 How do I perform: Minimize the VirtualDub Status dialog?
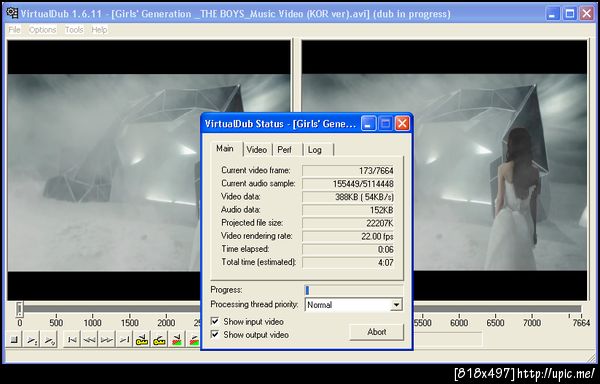pos(368,124)
